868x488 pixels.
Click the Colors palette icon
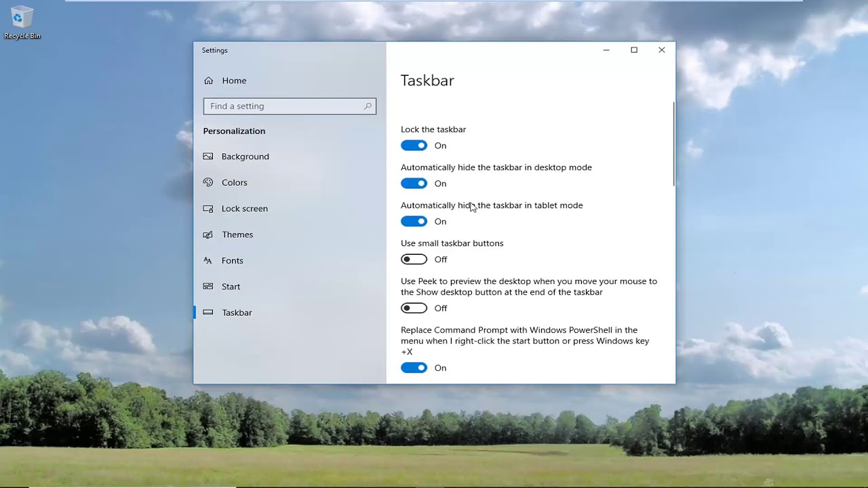point(208,182)
